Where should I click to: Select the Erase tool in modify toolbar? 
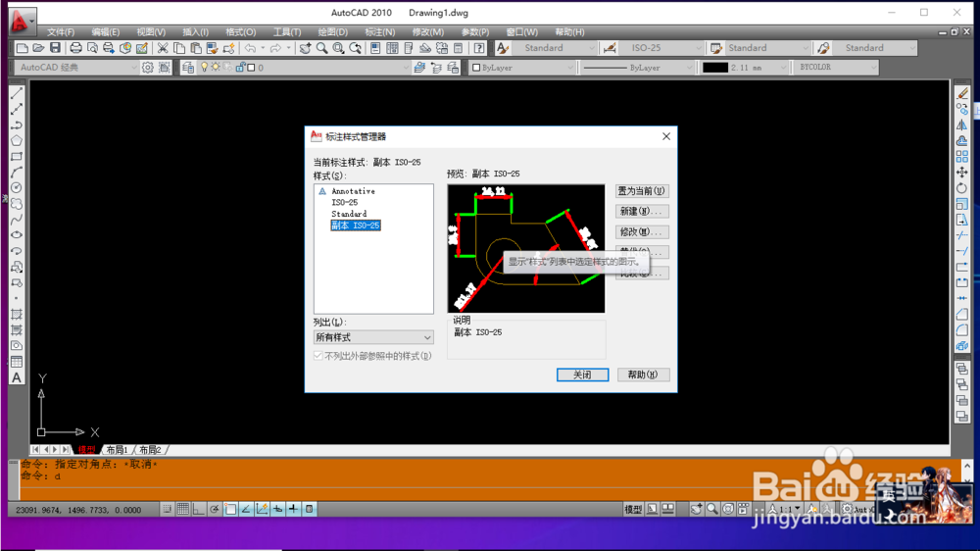point(962,93)
